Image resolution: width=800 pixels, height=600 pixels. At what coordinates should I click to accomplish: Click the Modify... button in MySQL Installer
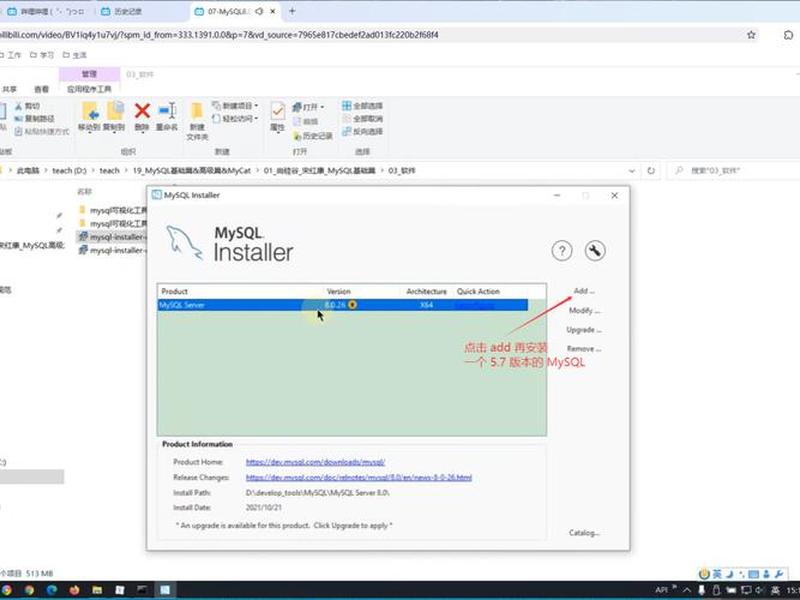point(585,310)
